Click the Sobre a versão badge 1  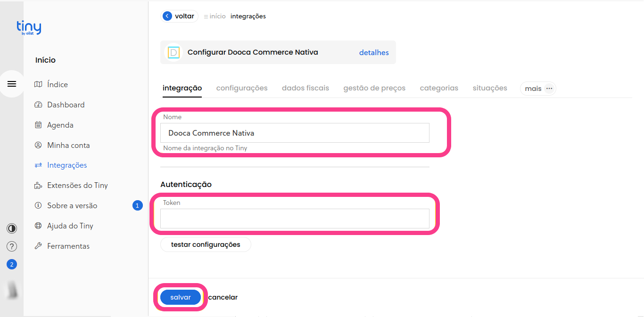[x=137, y=205]
